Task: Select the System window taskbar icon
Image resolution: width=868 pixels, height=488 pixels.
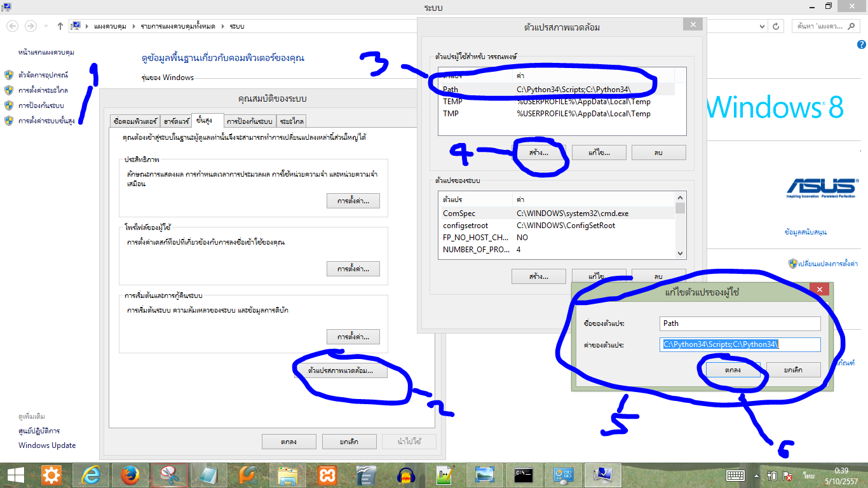Action: click(x=602, y=475)
